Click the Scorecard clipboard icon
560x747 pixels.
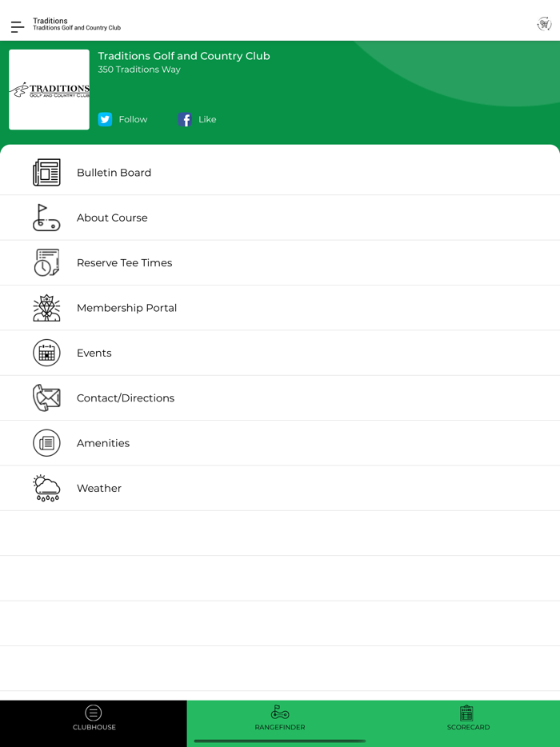466,713
